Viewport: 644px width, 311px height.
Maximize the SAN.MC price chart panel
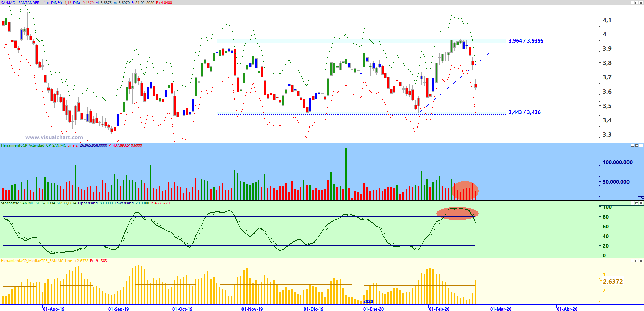(637, 3)
